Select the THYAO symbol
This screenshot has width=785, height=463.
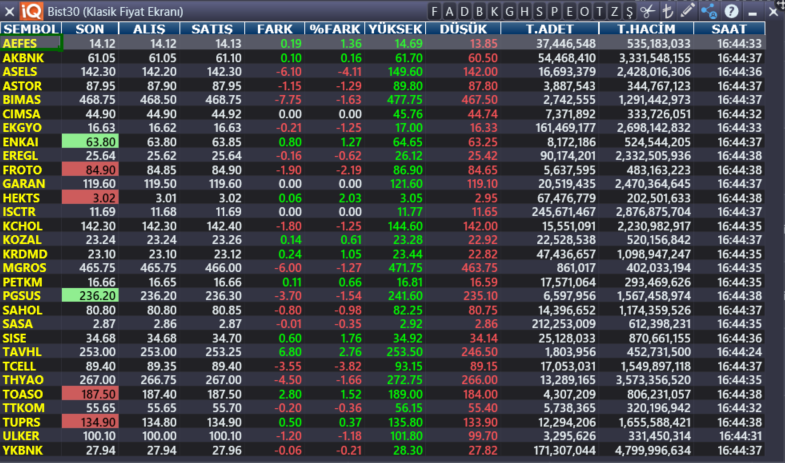(x=23, y=380)
